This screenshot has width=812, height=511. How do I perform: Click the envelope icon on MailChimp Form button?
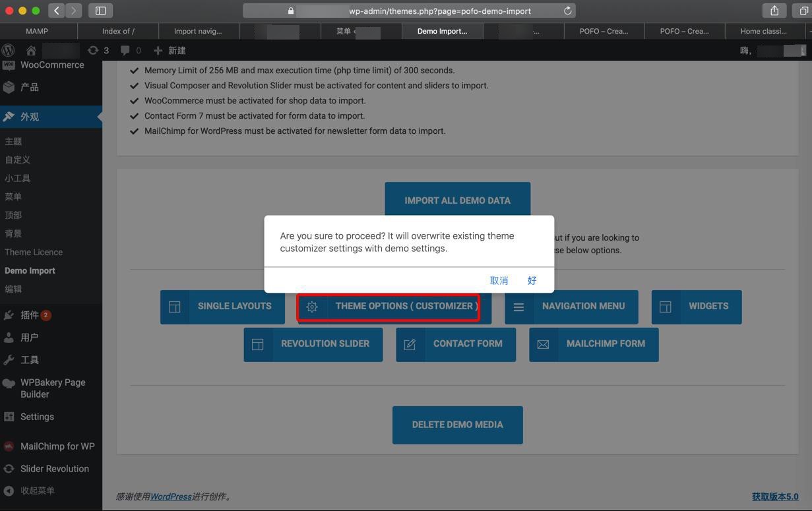pyautogui.click(x=543, y=345)
